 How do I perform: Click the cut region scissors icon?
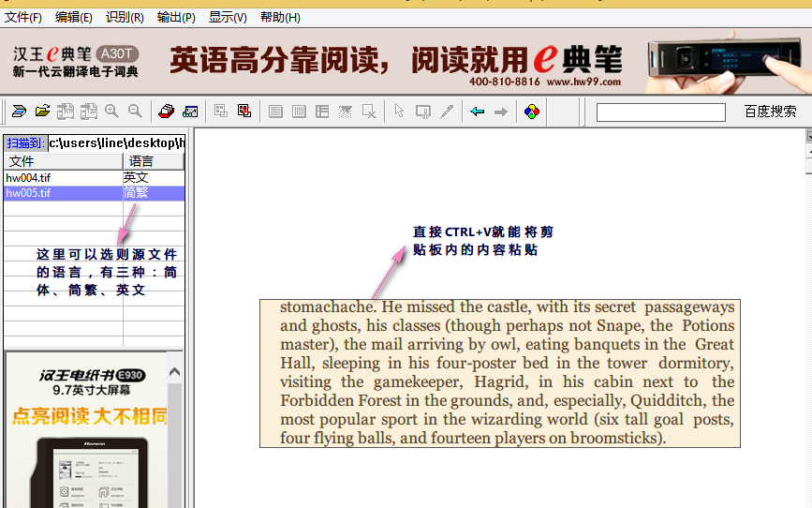(423, 112)
